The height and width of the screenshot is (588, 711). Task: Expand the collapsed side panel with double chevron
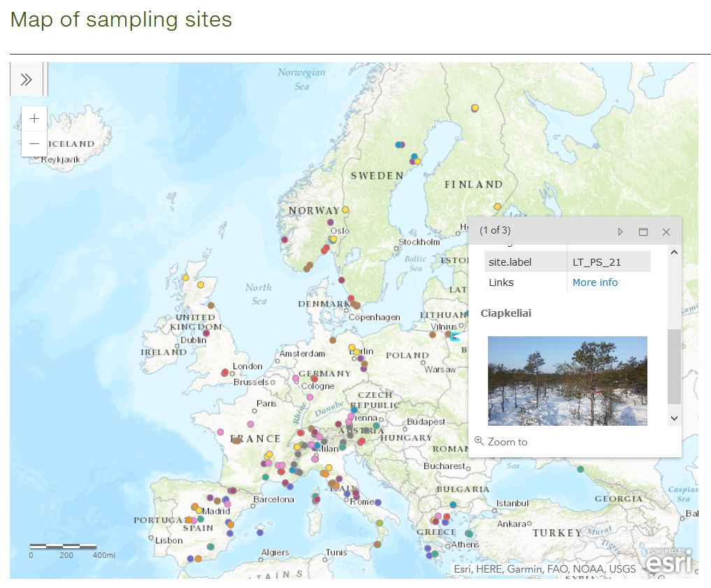[x=27, y=79]
